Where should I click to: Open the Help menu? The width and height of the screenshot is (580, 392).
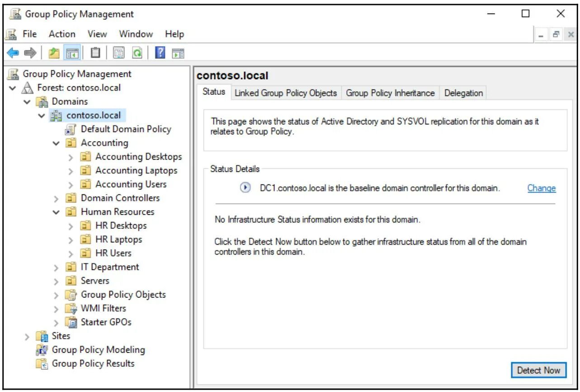click(x=174, y=34)
